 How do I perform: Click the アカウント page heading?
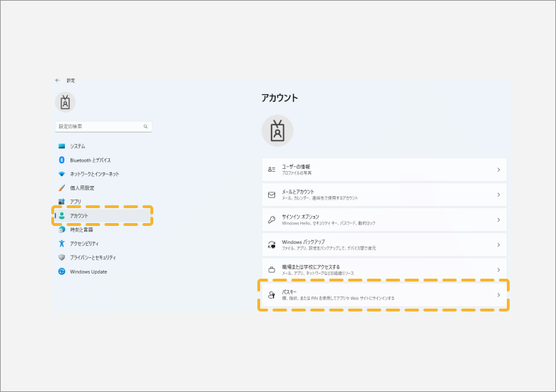[x=279, y=98]
